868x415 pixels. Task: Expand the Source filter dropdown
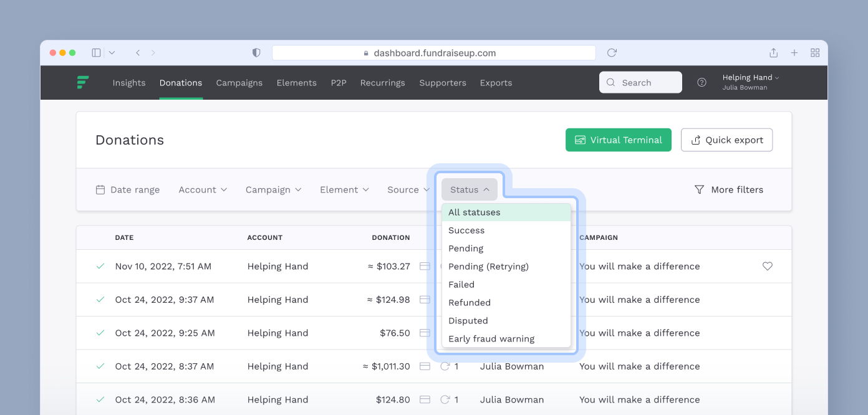pos(408,189)
